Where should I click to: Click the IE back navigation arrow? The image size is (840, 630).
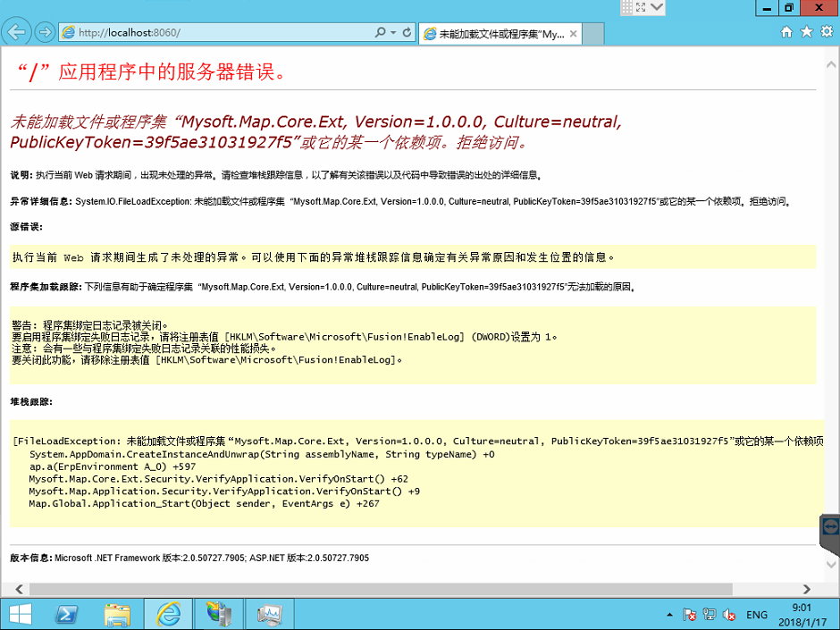point(16,32)
